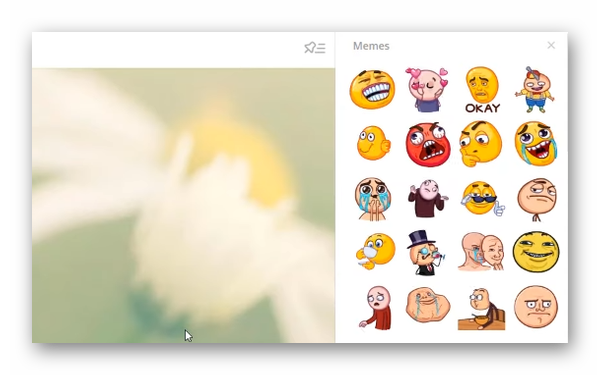600x375 pixels.
Task: Close the Memes sticker panel
Action: [x=551, y=46]
